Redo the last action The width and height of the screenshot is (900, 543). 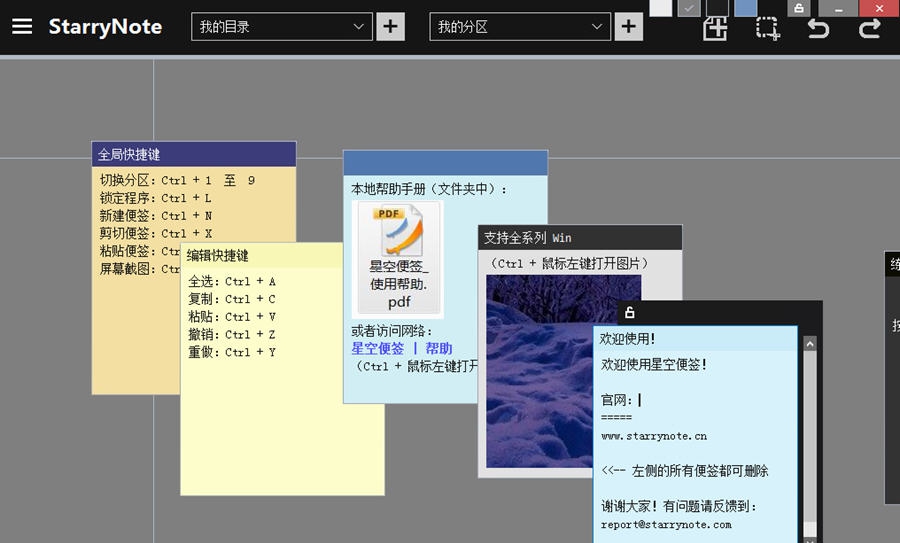tap(870, 28)
